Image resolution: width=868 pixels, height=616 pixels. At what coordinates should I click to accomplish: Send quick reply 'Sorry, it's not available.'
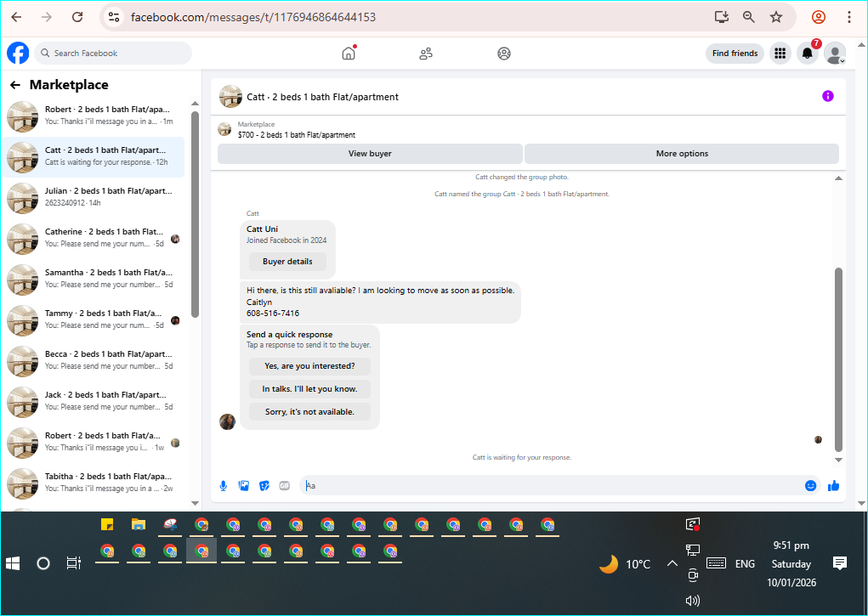tap(309, 412)
